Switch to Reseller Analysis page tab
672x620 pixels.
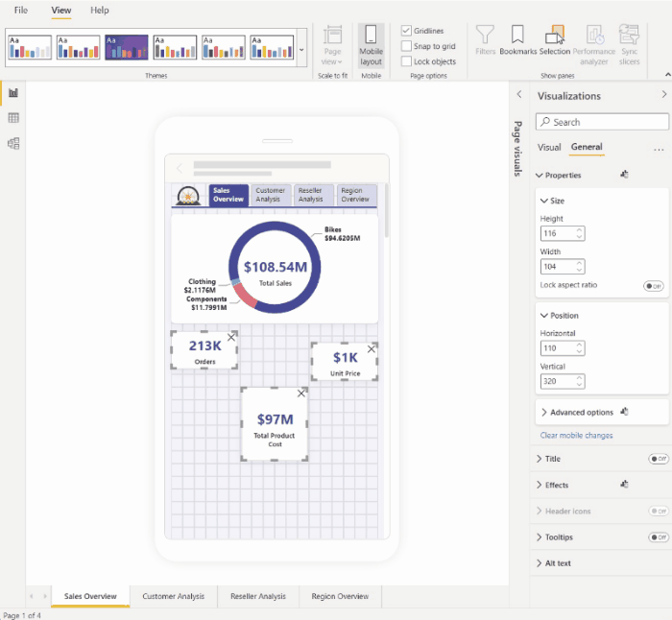tap(258, 596)
